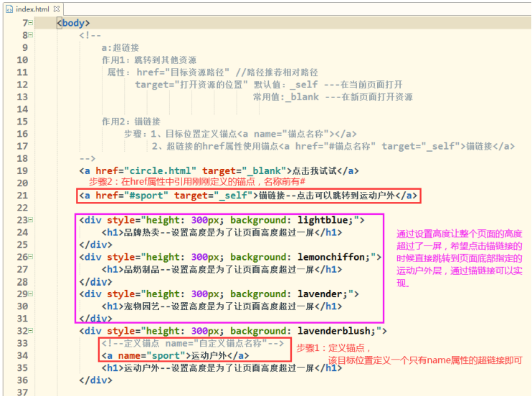Click the h1 品奶制品 heading on line 27
Viewport: 532px width, 396px height.
point(222,269)
